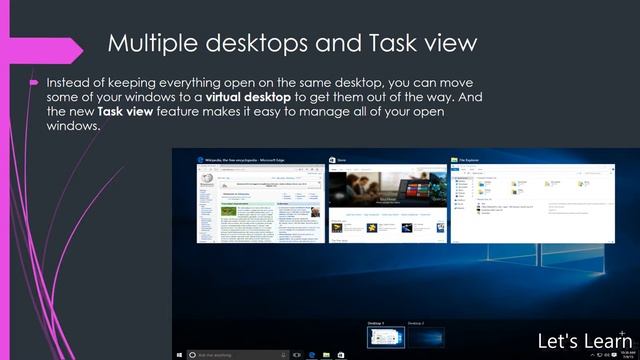Click the Store bag icon above Store preview
Image resolution: width=640 pixels, height=360 pixels.
[332, 160]
